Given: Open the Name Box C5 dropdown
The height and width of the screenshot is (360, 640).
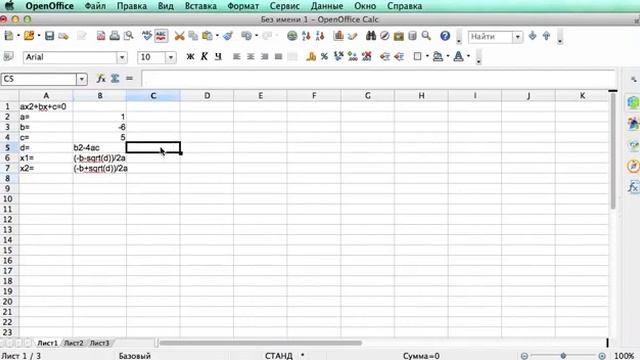Looking at the screenshot, I should pos(82,79).
